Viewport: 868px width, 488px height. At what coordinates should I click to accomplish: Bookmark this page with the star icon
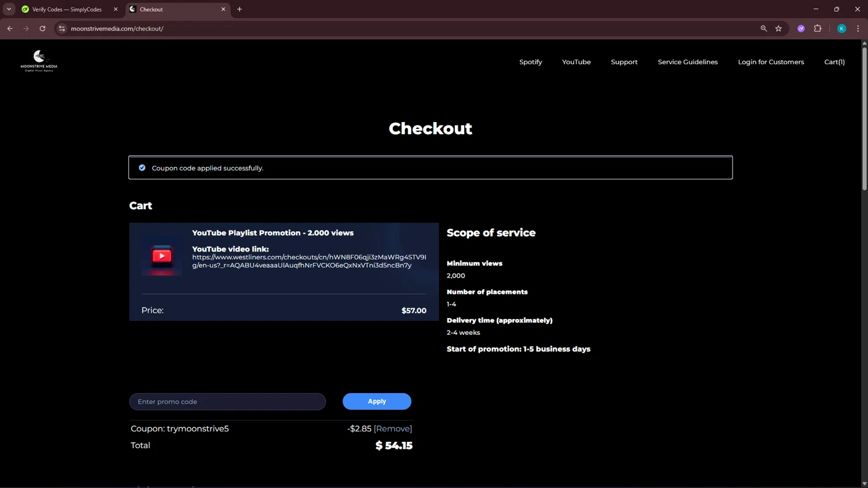pyautogui.click(x=779, y=28)
